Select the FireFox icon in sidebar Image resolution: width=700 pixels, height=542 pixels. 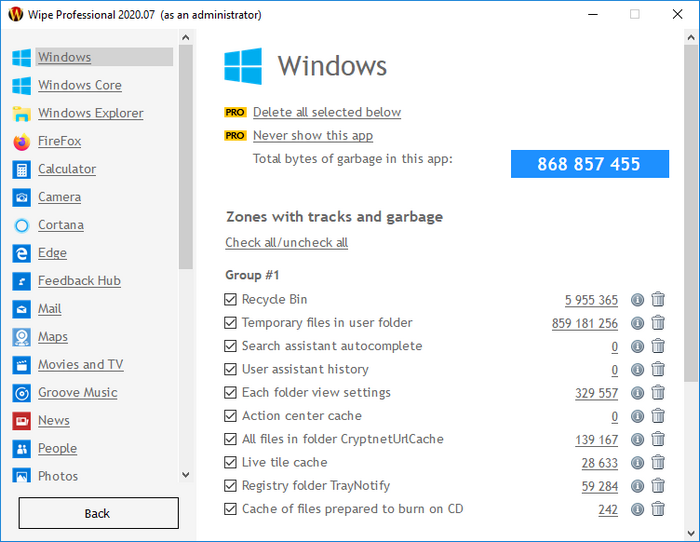tap(21, 142)
